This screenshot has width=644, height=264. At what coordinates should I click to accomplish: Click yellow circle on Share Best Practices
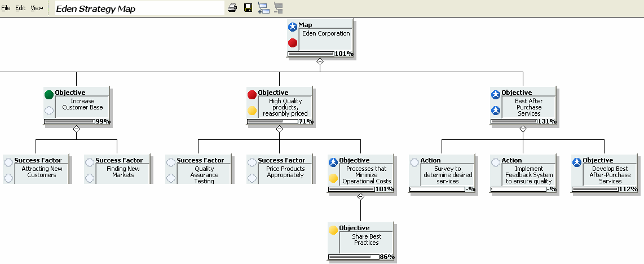(333, 230)
